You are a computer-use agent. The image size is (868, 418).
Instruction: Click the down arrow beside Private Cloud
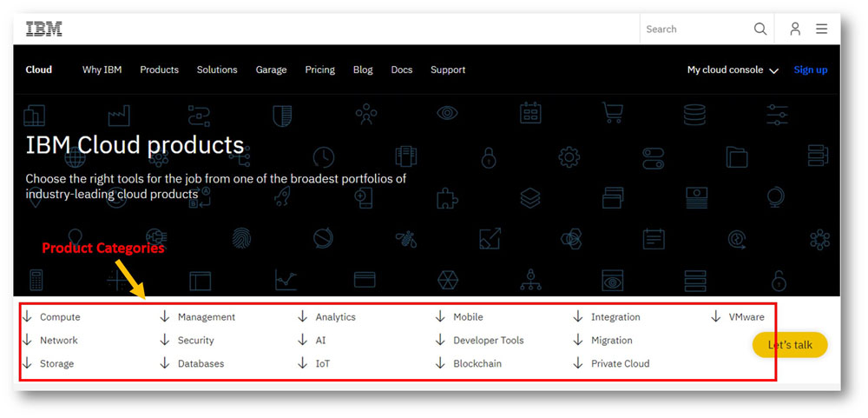pos(578,363)
